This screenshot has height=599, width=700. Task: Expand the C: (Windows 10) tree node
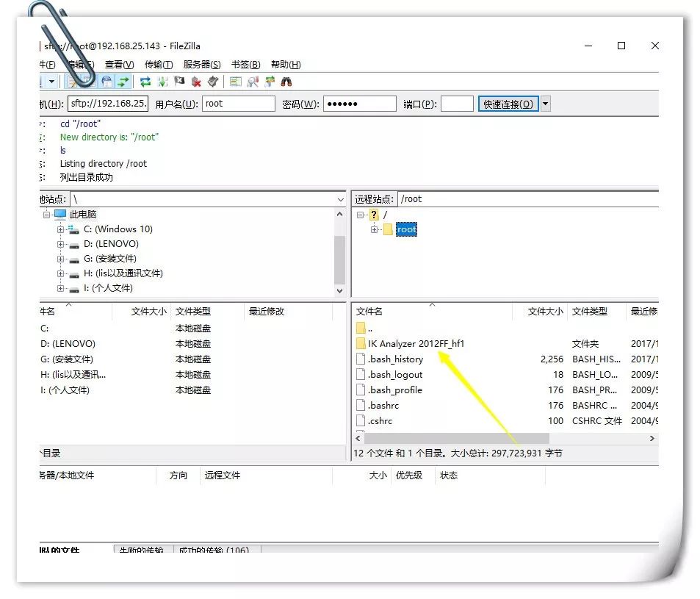coord(61,229)
